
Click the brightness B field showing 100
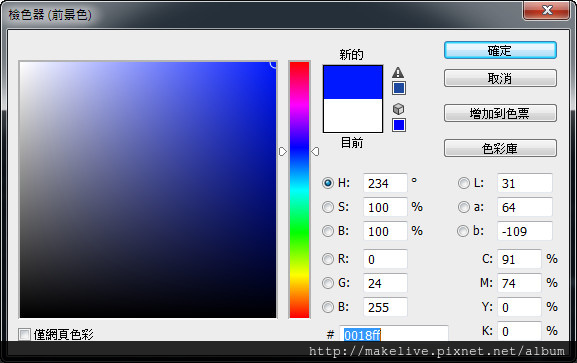(385, 231)
